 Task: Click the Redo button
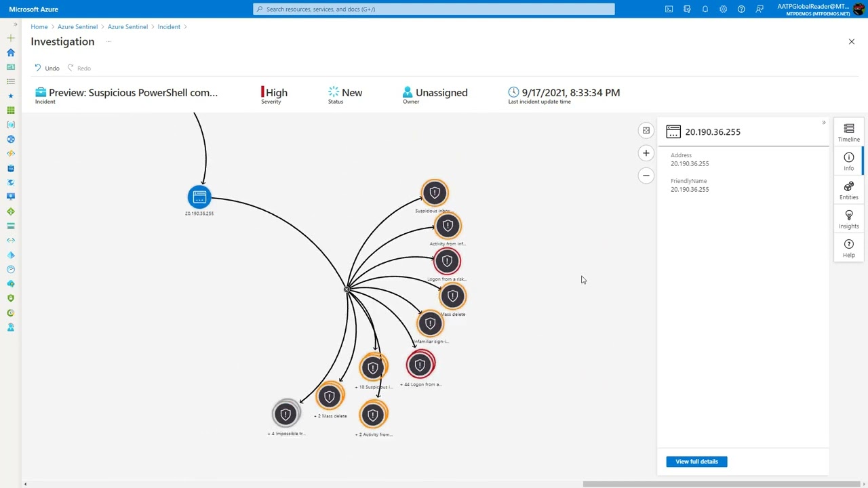(79, 68)
